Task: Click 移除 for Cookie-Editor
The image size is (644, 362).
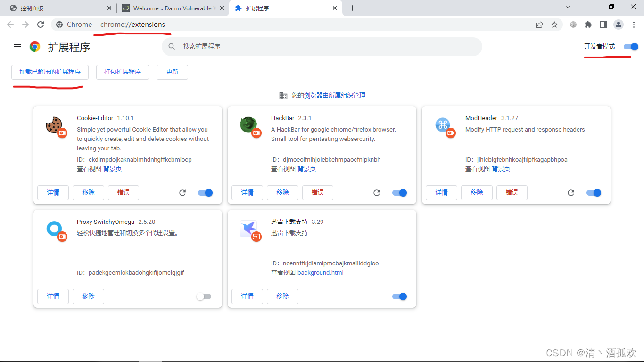Action: pyautogui.click(x=88, y=193)
